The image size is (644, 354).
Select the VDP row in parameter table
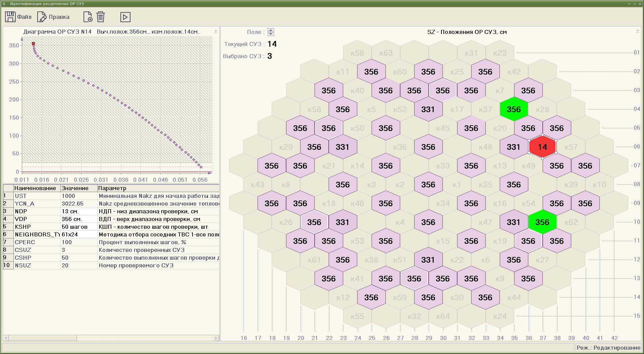coord(21,219)
